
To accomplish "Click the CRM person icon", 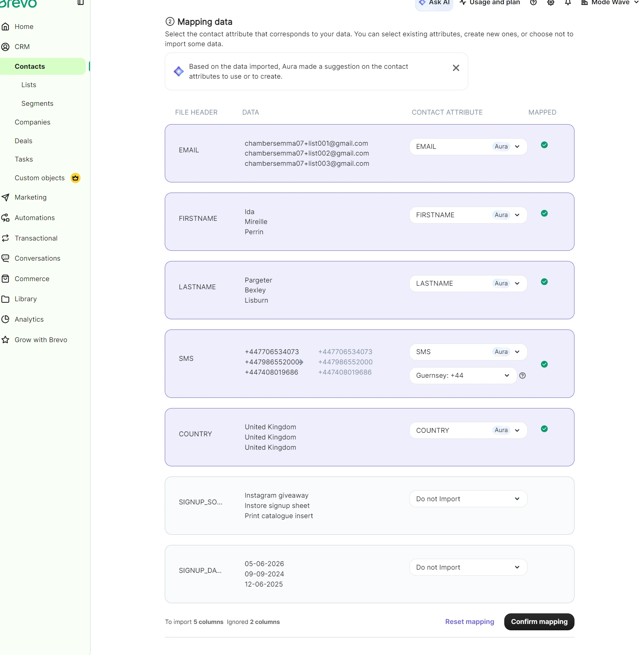I will pyautogui.click(x=5, y=47).
